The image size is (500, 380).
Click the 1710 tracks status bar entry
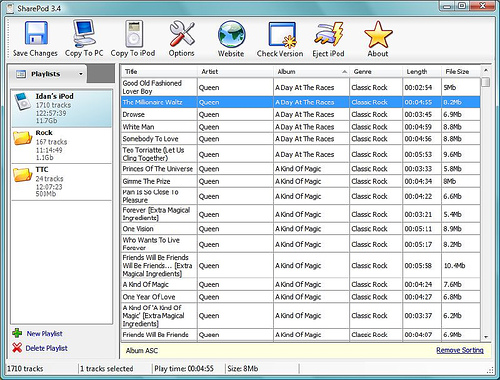point(25,369)
